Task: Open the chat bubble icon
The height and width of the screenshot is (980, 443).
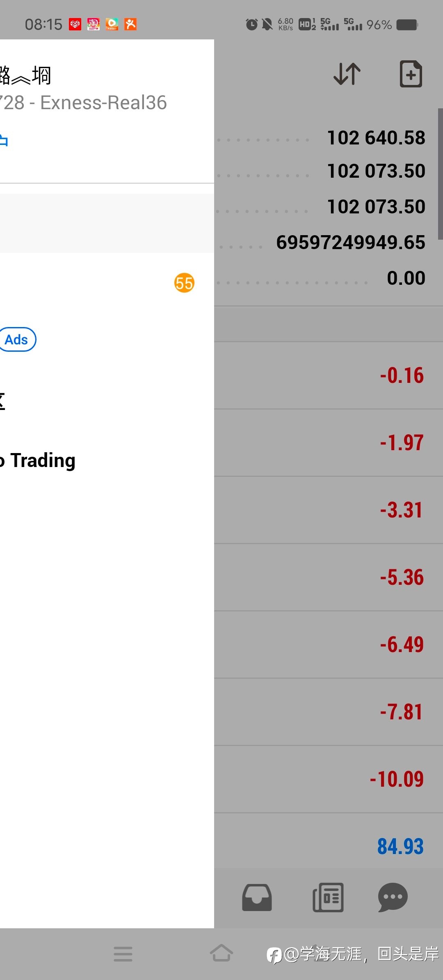Action: [393, 897]
